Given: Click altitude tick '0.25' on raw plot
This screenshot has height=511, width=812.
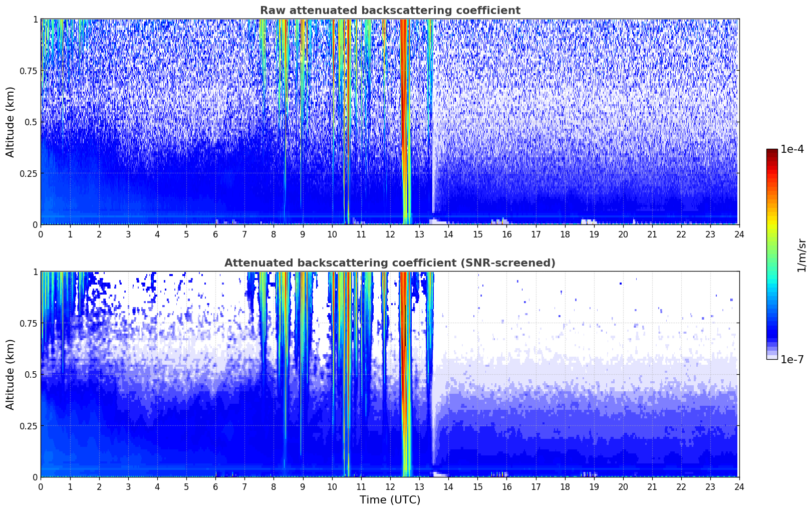Looking at the screenshot, I should 29,173.
